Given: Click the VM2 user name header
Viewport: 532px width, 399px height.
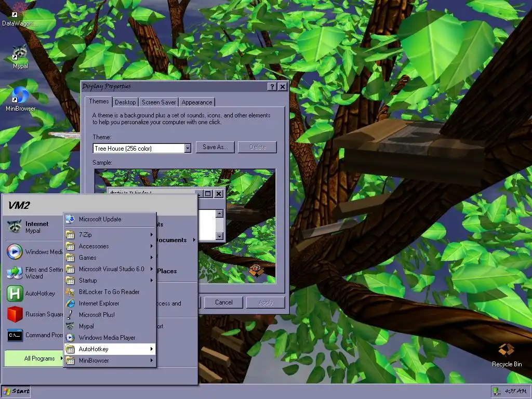Looking at the screenshot, I should (19, 205).
